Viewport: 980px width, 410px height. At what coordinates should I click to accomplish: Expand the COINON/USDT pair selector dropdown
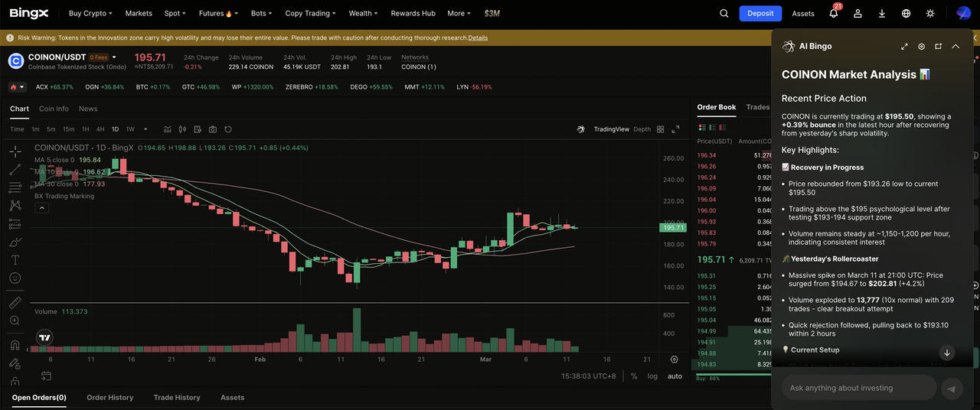(115, 57)
